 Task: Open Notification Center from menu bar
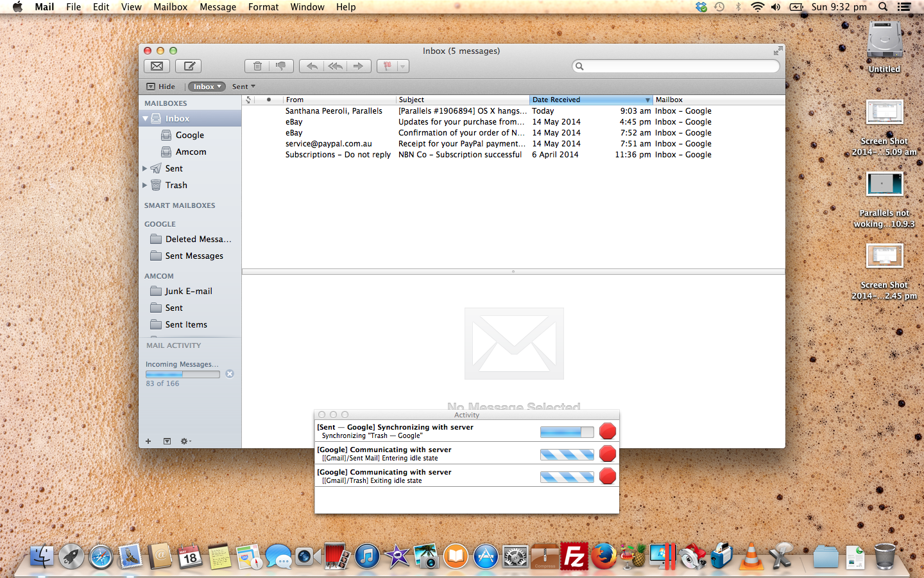click(x=904, y=7)
